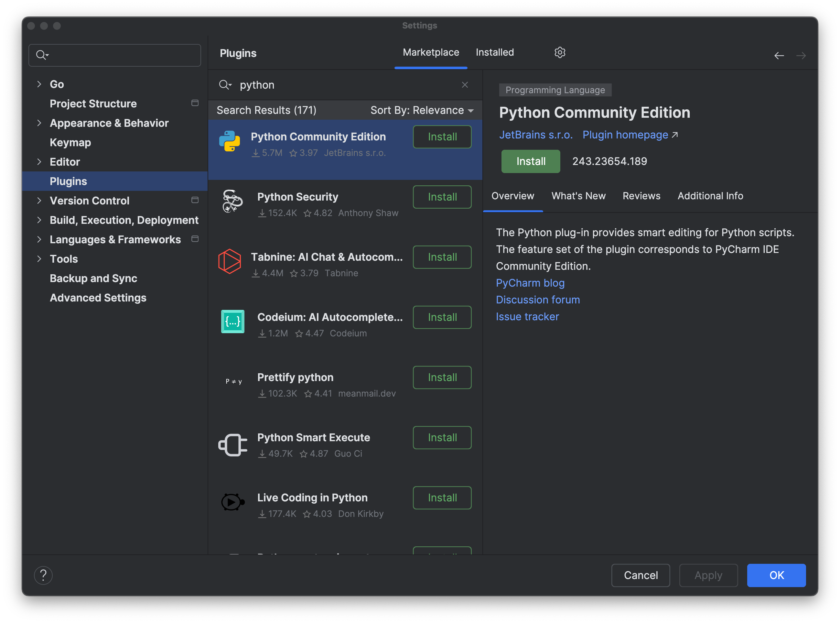This screenshot has width=840, height=623.
Task: Switch to the Installed tab
Action: click(x=494, y=52)
